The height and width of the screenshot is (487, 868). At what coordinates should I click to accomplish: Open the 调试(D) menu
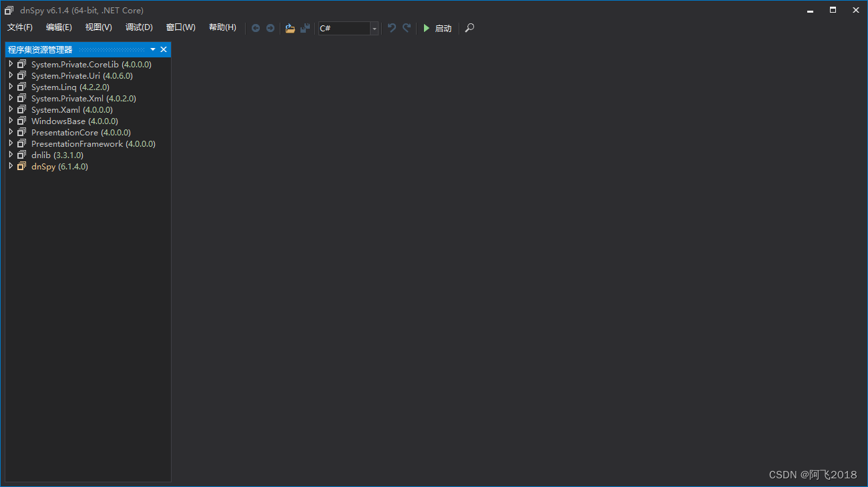point(139,27)
